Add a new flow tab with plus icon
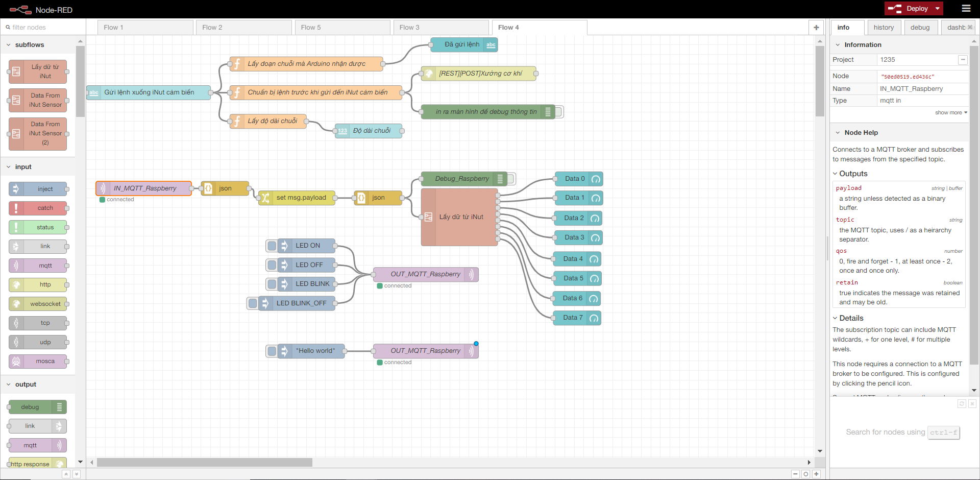 816,28
